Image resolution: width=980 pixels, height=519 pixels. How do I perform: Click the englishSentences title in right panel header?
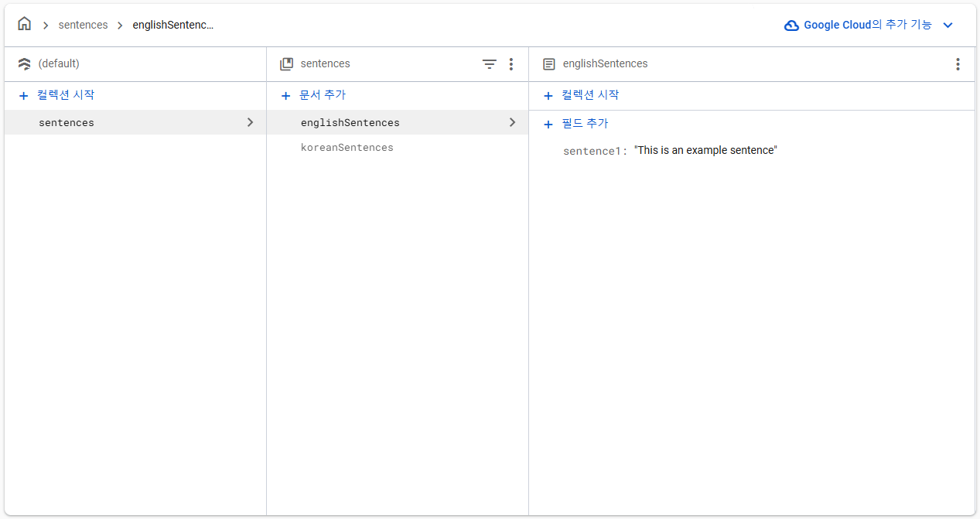tap(605, 63)
